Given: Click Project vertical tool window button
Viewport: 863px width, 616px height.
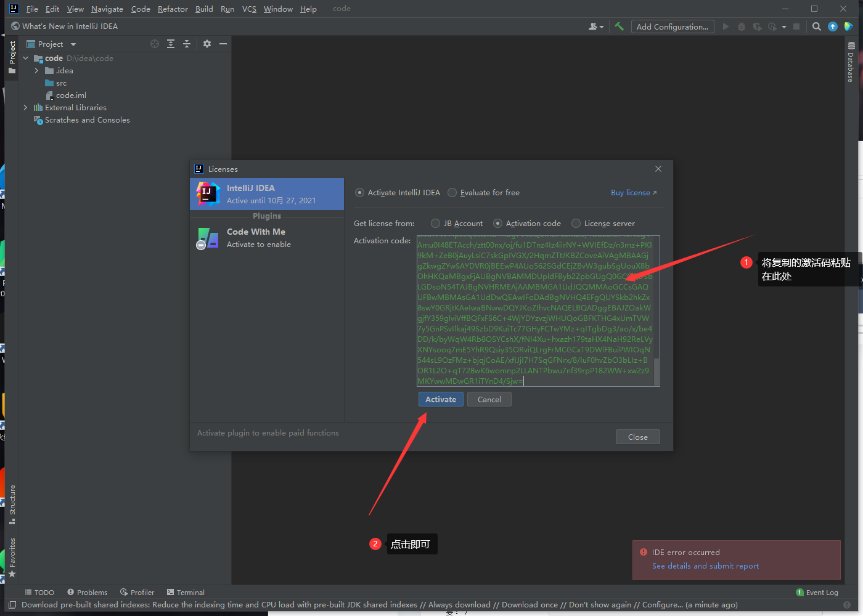Looking at the screenshot, I should click(12, 57).
